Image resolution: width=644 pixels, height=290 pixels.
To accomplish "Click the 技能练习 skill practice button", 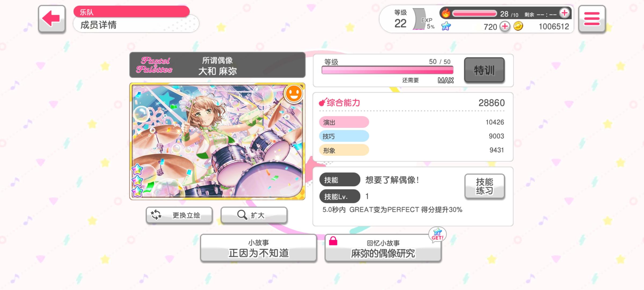I will tap(485, 186).
